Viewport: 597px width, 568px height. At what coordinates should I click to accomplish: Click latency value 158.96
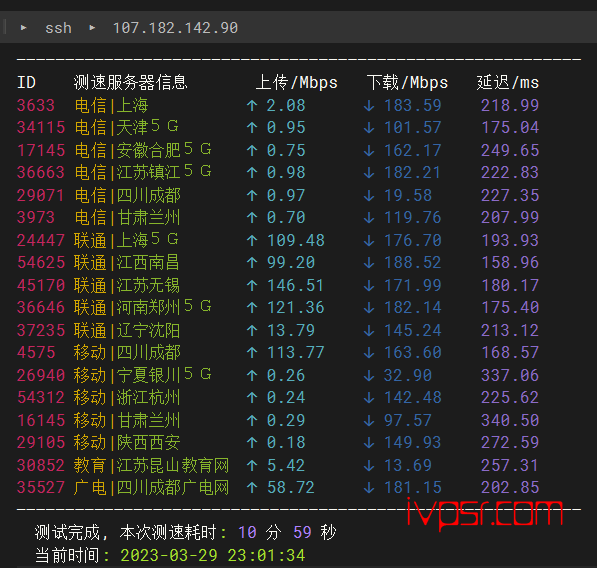[x=510, y=262]
